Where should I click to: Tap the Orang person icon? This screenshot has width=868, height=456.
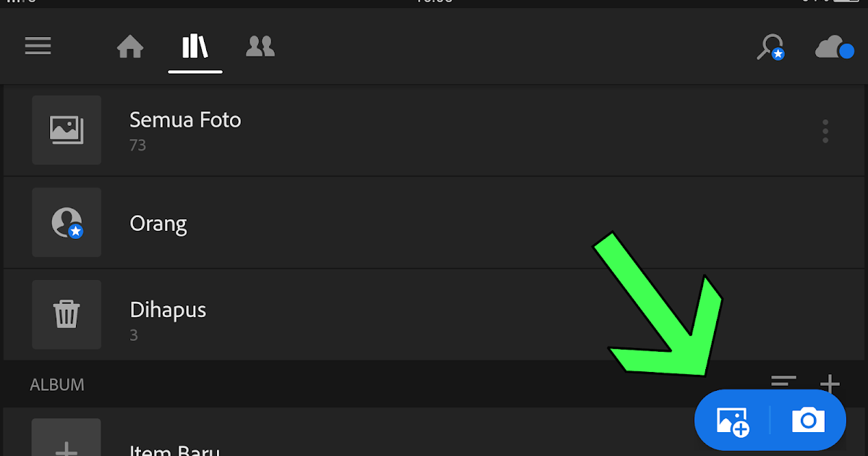tap(67, 222)
